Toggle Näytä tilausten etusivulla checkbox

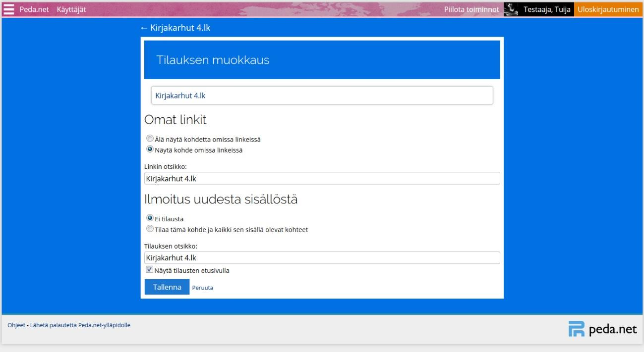click(149, 270)
